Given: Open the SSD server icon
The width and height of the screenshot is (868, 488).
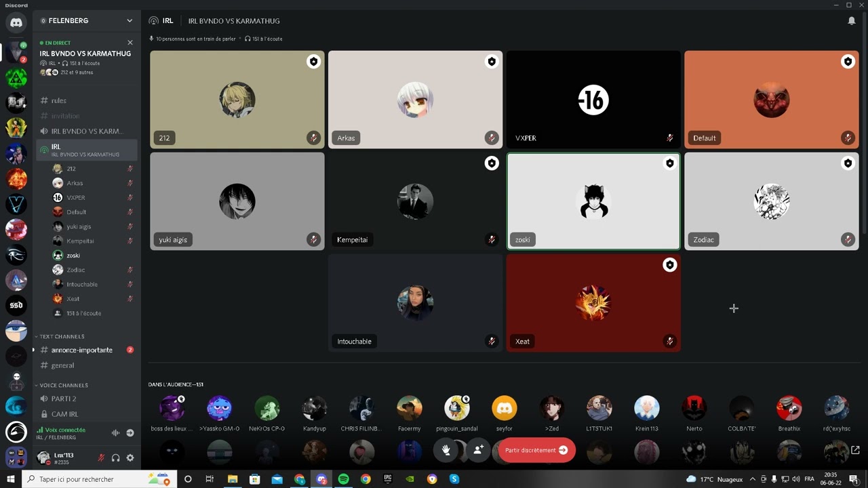Looking at the screenshot, I should (x=16, y=305).
